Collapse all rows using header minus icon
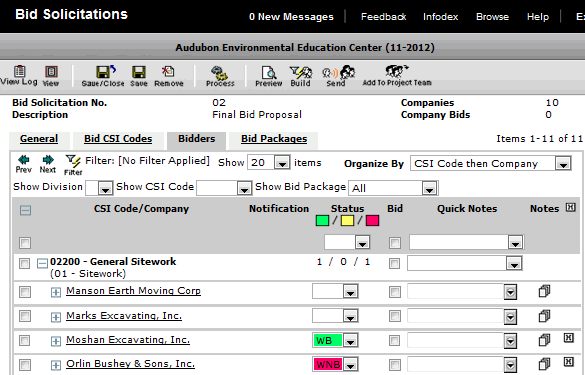This screenshot has height=375, width=585. pyautogui.click(x=25, y=210)
